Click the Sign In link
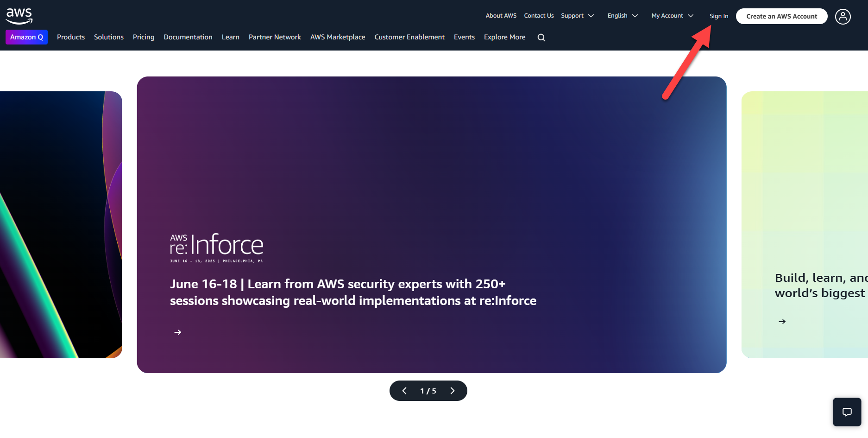This screenshot has height=438, width=868. (719, 16)
